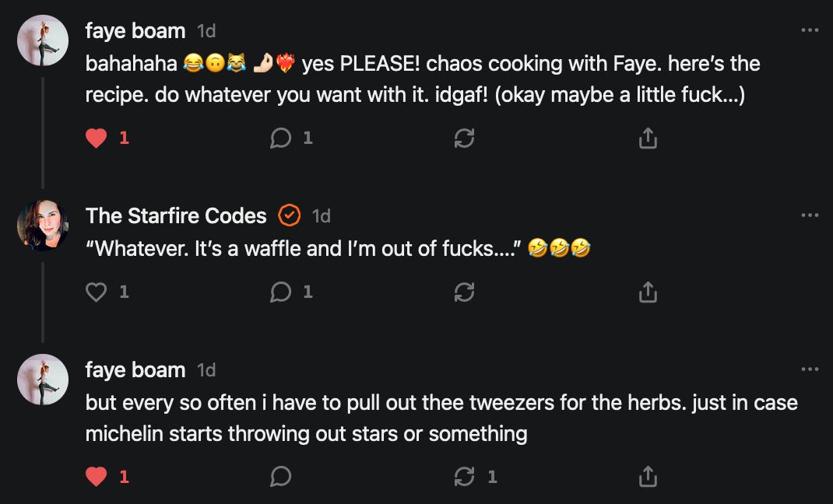Restack faye boam's tweezers comment
The height and width of the screenshot is (504, 833).
coord(464,477)
